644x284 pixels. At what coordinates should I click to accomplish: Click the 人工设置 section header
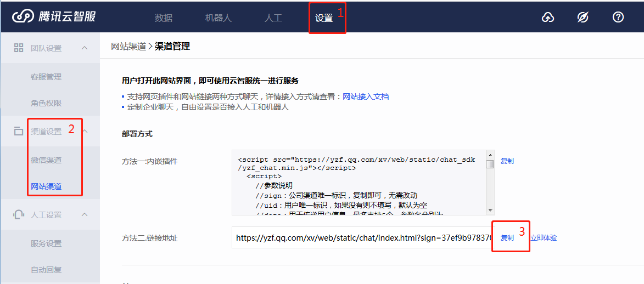click(50, 214)
